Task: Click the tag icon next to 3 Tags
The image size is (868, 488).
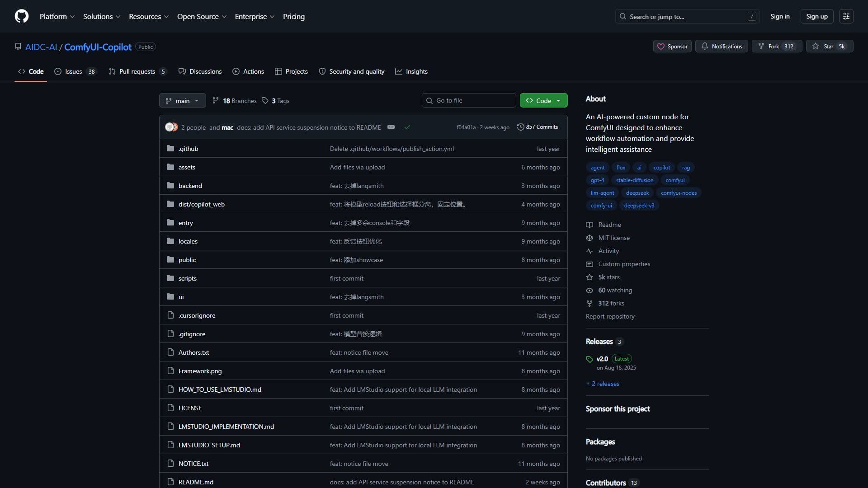Action: coord(265,100)
